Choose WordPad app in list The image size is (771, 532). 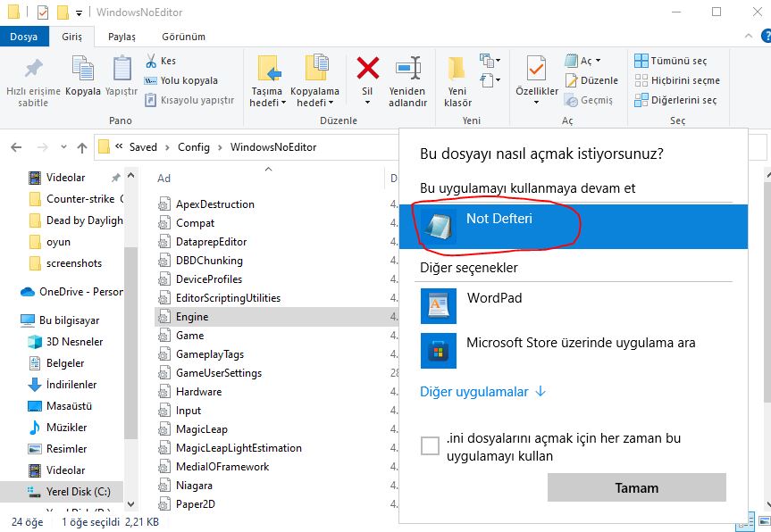tap(574, 306)
